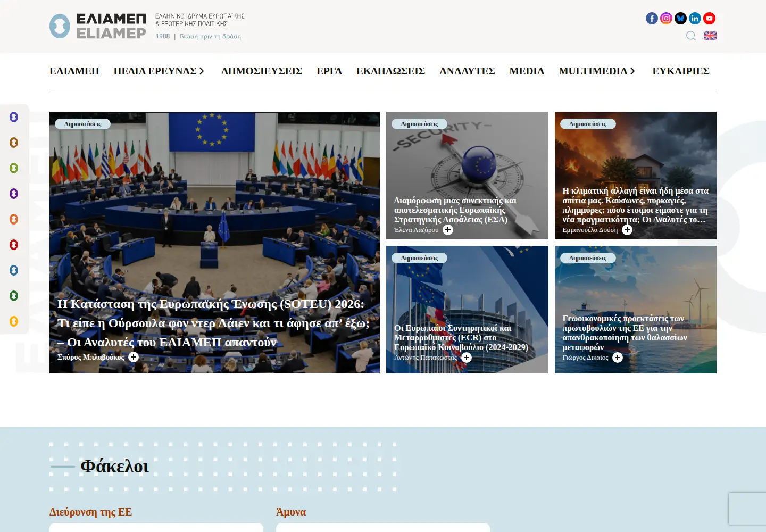Screen dimensions: 766x532
Task: Switch to English via UK flag
Action: point(710,36)
